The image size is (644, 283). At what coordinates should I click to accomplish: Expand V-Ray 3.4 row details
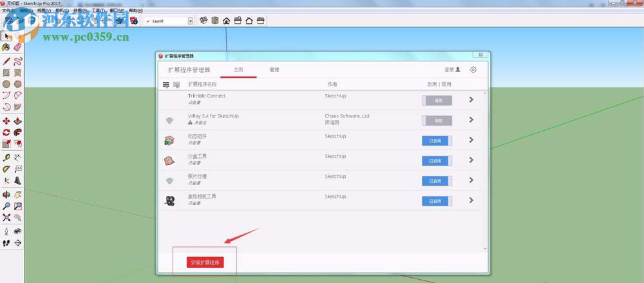click(471, 120)
